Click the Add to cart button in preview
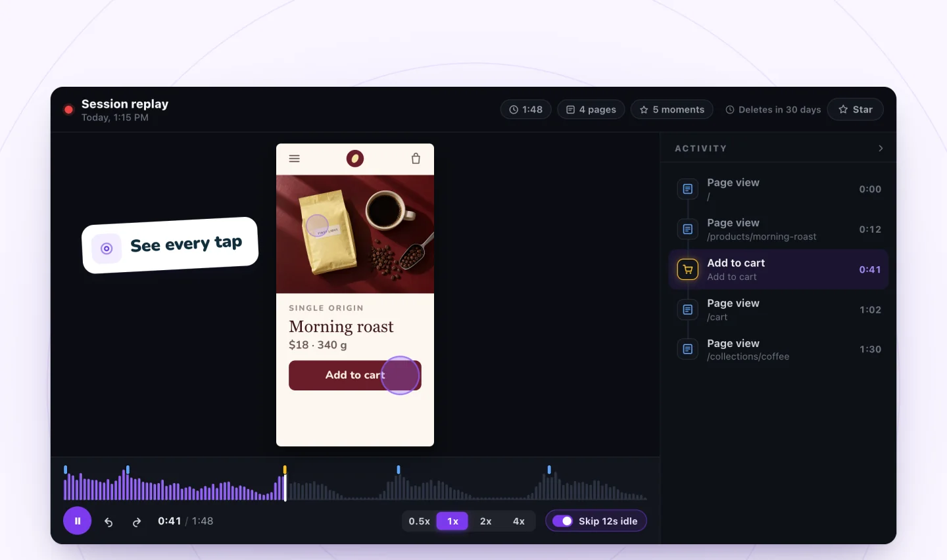Screen dimensions: 947x560 [355, 375]
